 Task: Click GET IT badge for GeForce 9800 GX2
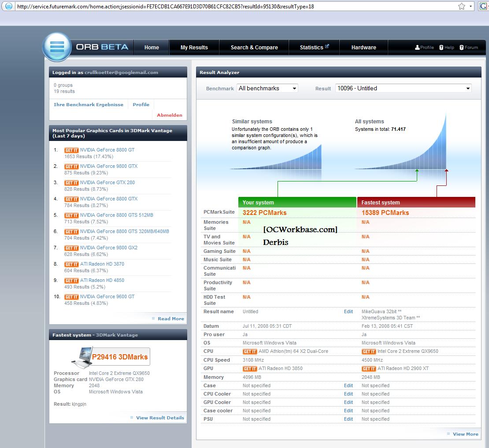(x=71, y=248)
